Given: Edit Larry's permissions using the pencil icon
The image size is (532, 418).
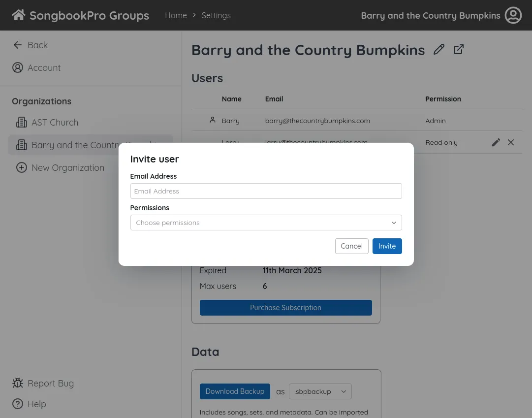Looking at the screenshot, I should tap(496, 142).
